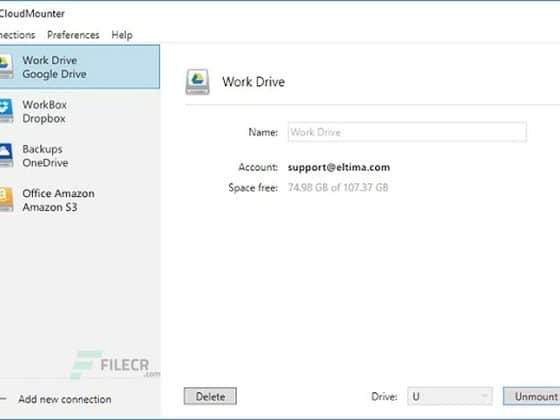This screenshot has width=560, height=420.
Task: Click into the Name input field
Action: pos(407,132)
